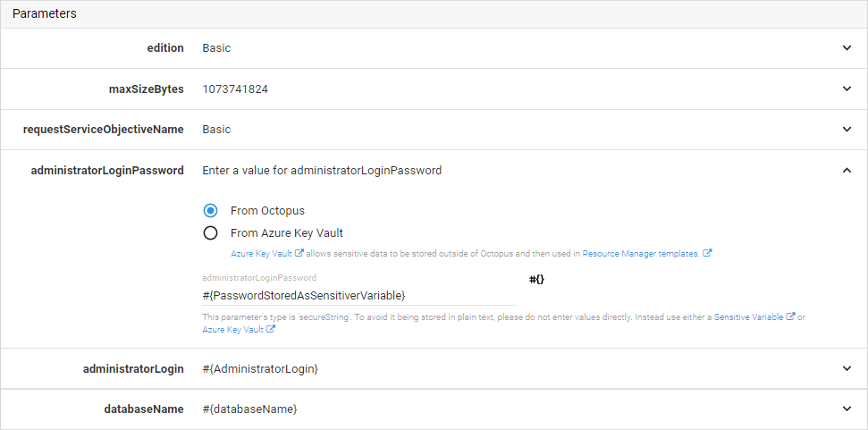The width and height of the screenshot is (868, 430).
Task: Expand the administratorLogin parameter chevron
Action: pos(847,368)
